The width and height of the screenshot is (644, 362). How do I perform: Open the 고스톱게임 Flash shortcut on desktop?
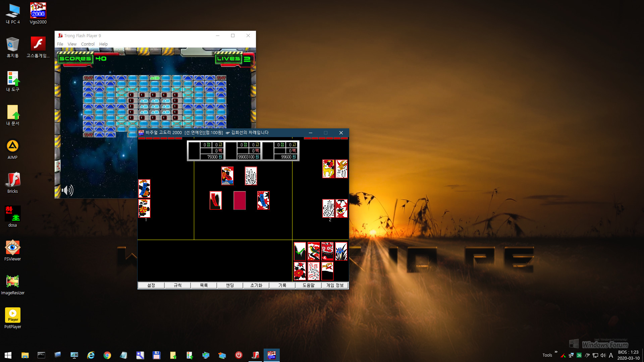click(38, 47)
